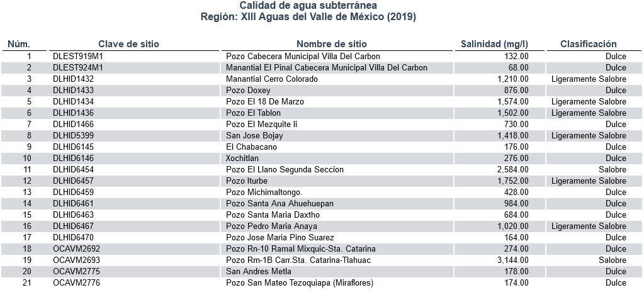This screenshot has height=290, width=644.
Task: Select San Jose Bojay site name
Action: pyautogui.click(x=254, y=136)
